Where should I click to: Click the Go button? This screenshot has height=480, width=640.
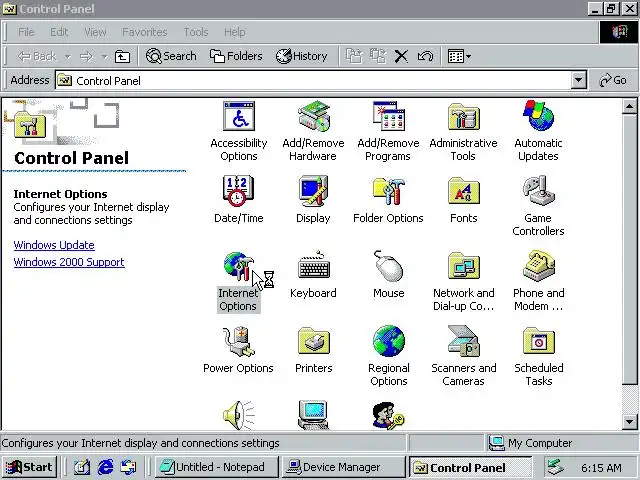click(613, 80)
